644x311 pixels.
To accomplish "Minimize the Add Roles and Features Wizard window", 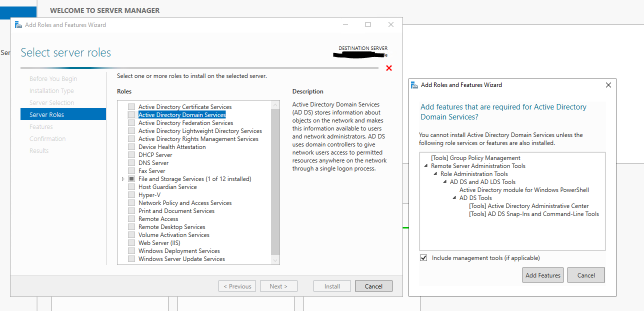I will 345,25.
